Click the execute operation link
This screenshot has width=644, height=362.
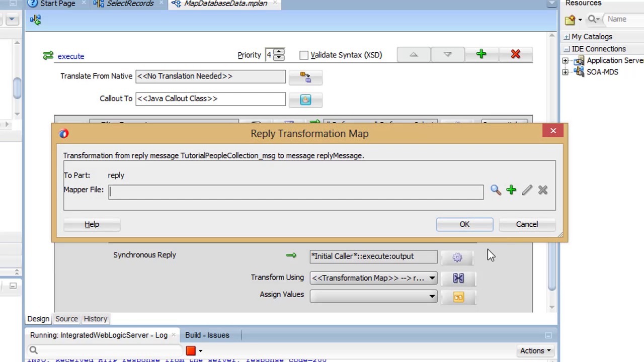[x=70, y=56]
